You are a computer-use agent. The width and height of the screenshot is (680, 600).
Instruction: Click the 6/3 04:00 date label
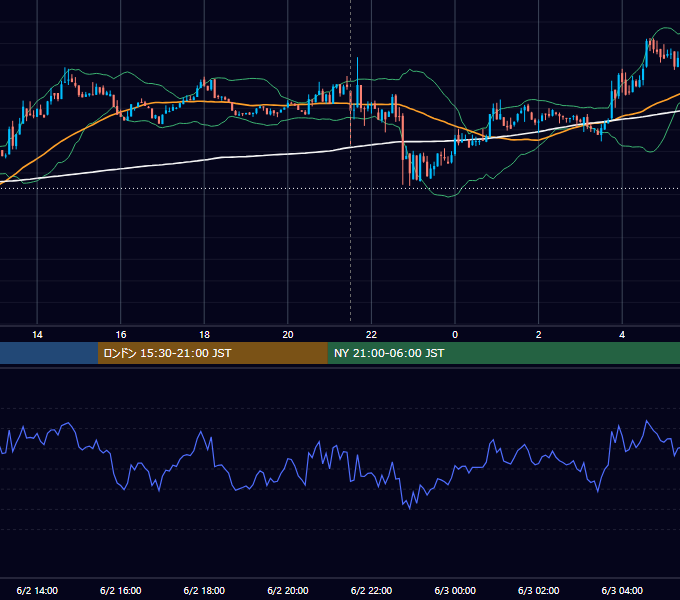(x=622, y=590)
